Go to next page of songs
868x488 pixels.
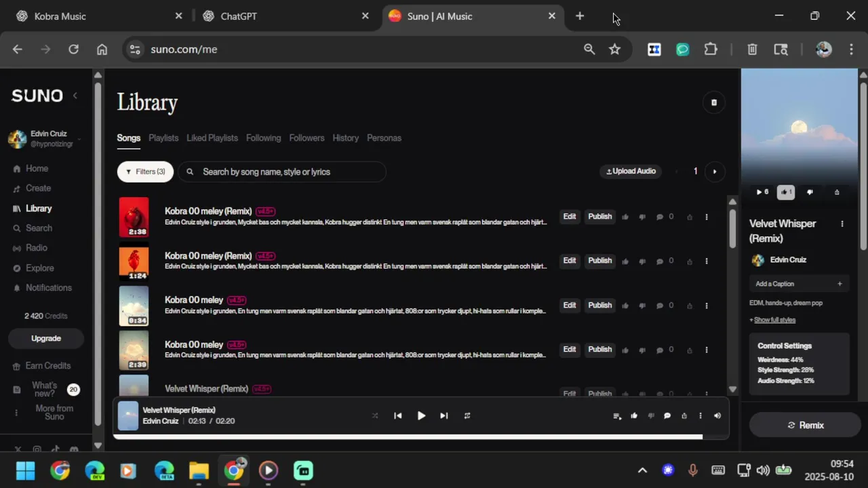[714, 171]
